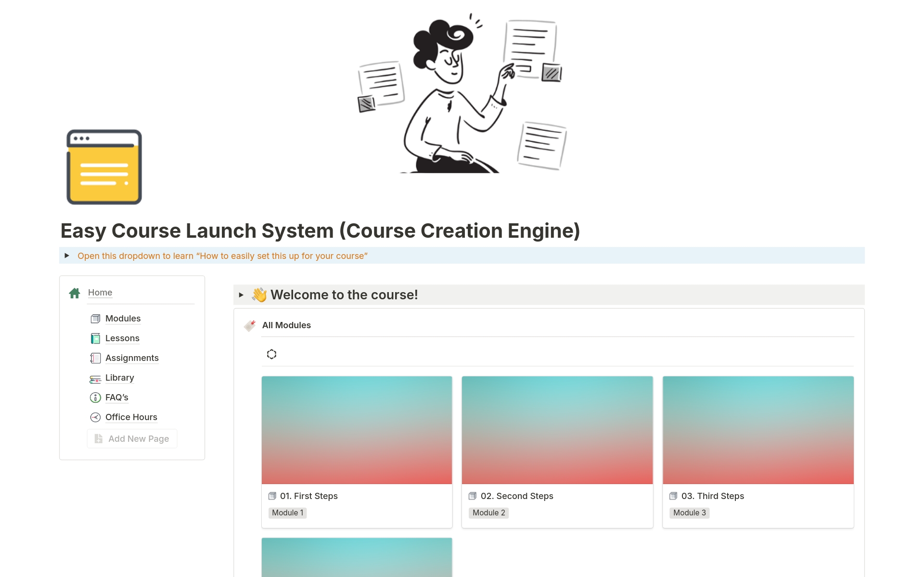Screen dimensions: 924x577
Task: Click the Library stacked books icon
Action: tap(95, 379)
